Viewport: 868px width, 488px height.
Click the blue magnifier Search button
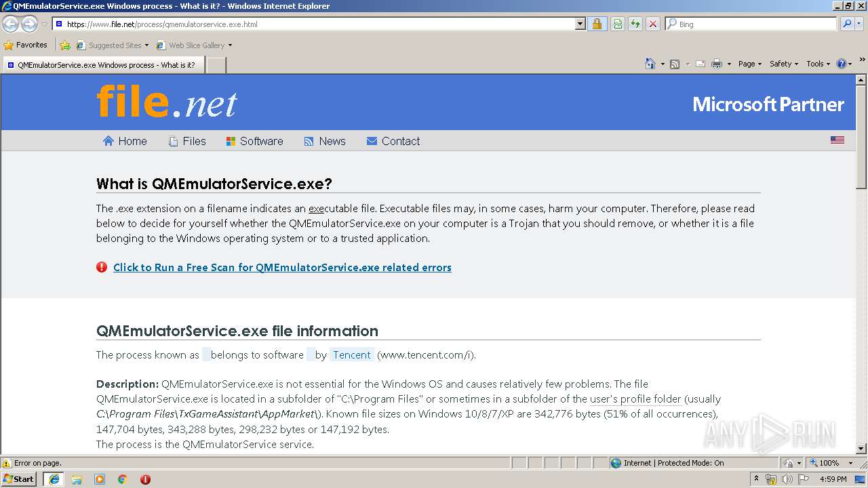(x=847, y=24)
